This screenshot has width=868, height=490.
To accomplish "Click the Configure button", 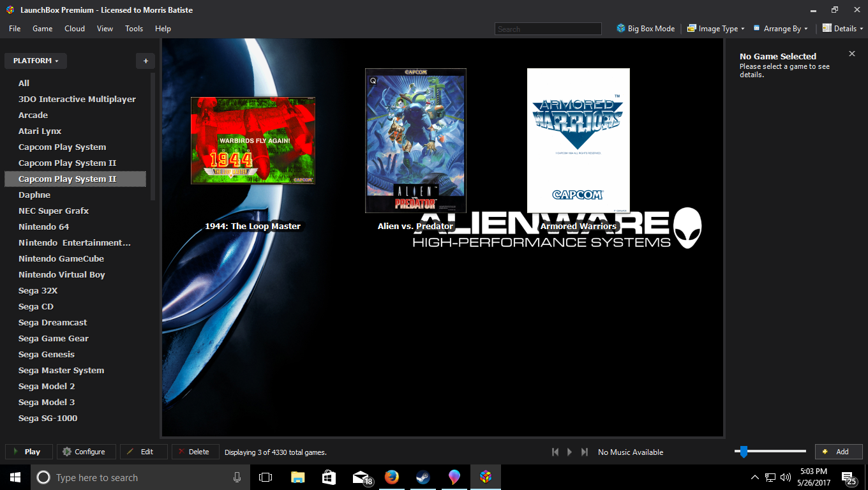I will [x=86, y=452].
